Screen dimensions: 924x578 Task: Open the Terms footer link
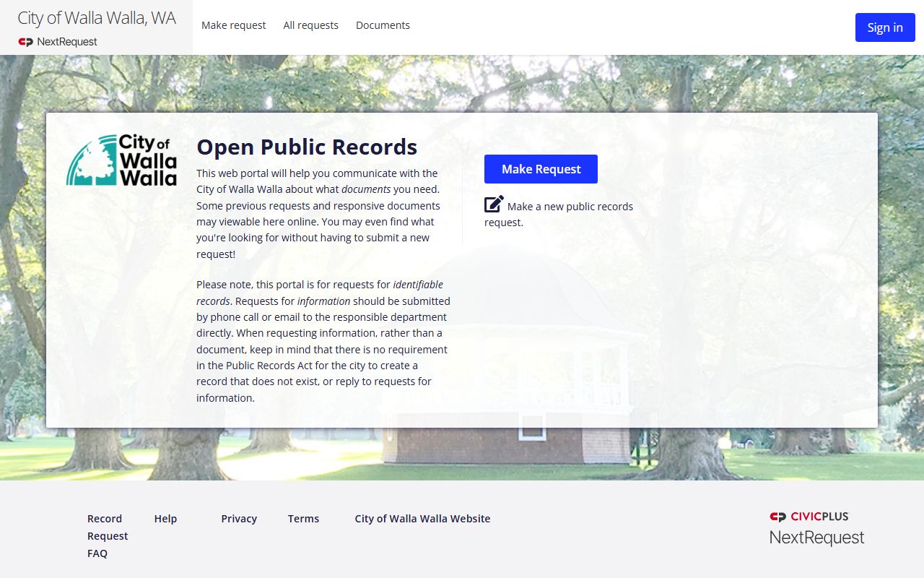pyautogui.click(x=303, y=519)
